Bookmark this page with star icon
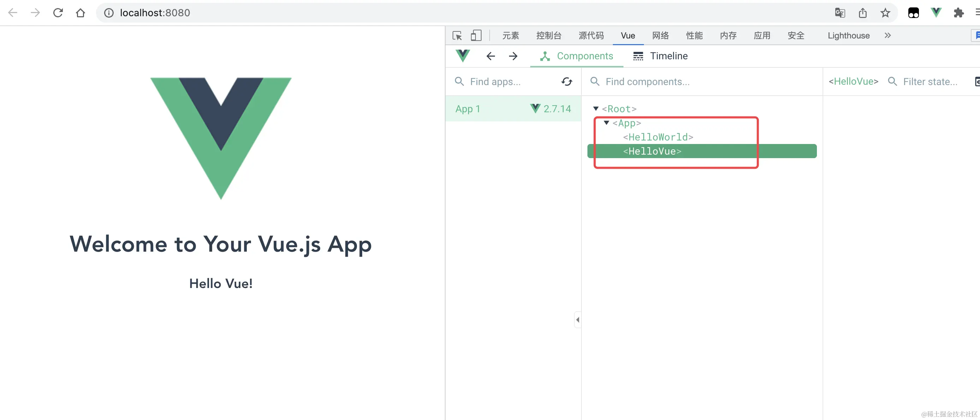Image resolution: width=980 pixels, height=420 pixels. point(885,13)
